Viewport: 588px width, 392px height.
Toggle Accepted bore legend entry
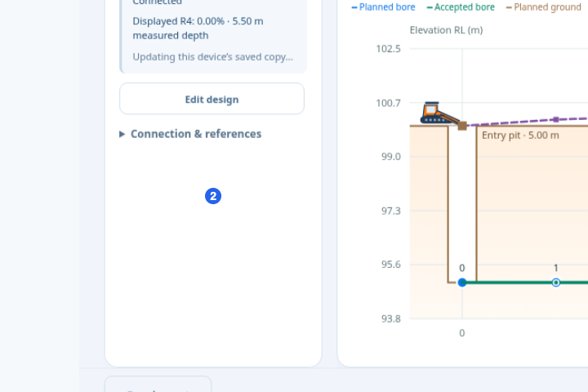(x=461, y=7)
